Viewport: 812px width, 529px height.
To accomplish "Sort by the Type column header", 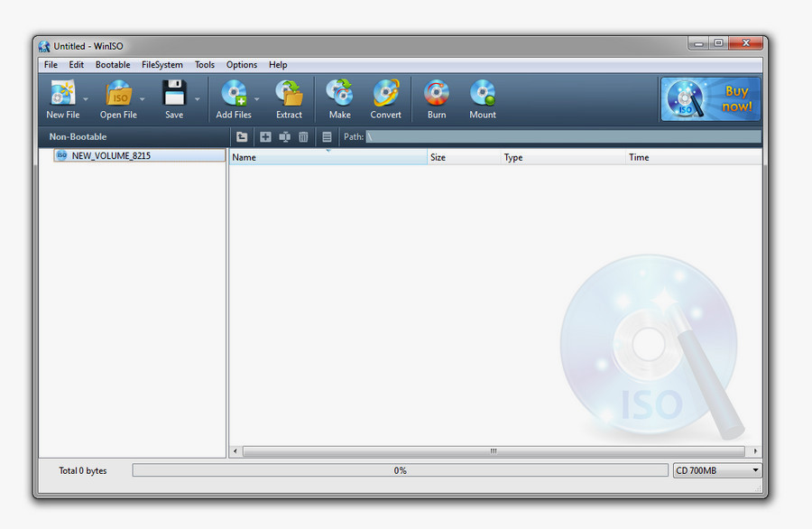I will pos(564,157).
